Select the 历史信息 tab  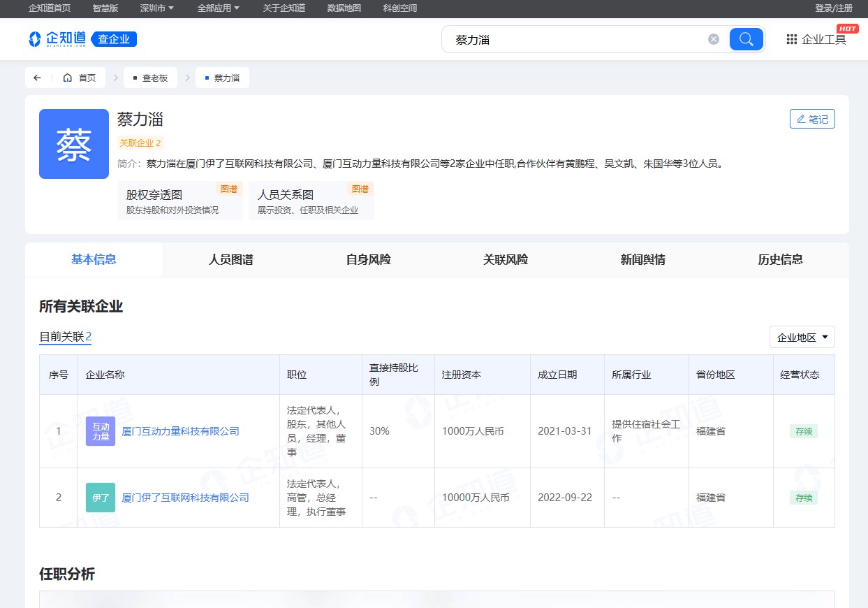(780, 260)
